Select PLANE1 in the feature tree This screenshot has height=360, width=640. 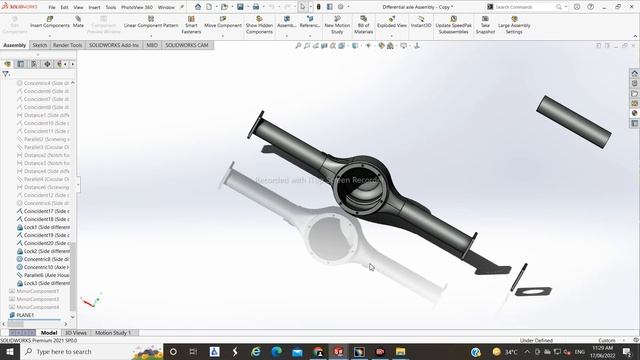coord(22,315)
